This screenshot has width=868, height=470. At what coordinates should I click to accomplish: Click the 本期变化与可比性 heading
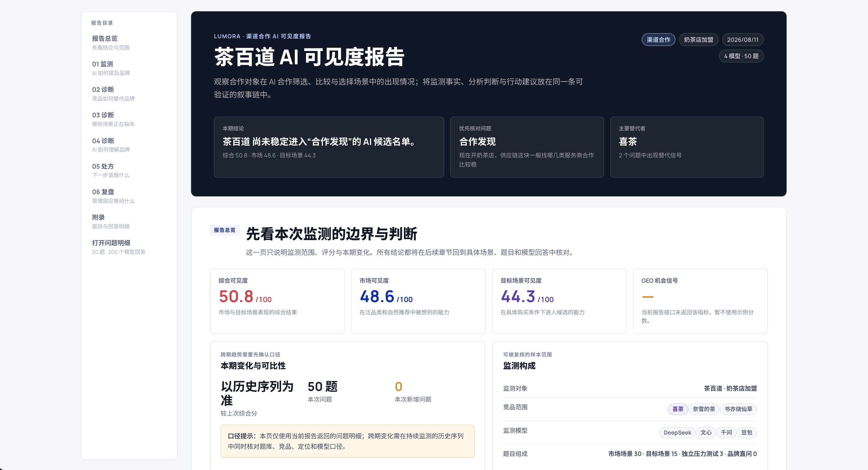pos(253,366)
